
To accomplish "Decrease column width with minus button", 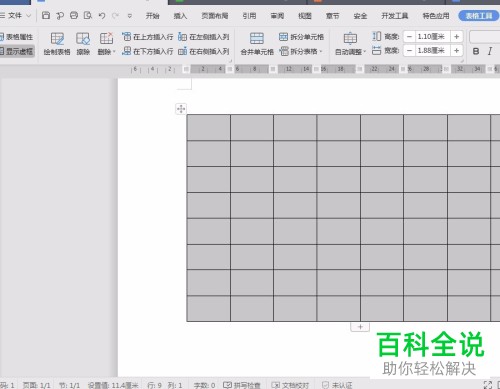I will coord(409,51).
